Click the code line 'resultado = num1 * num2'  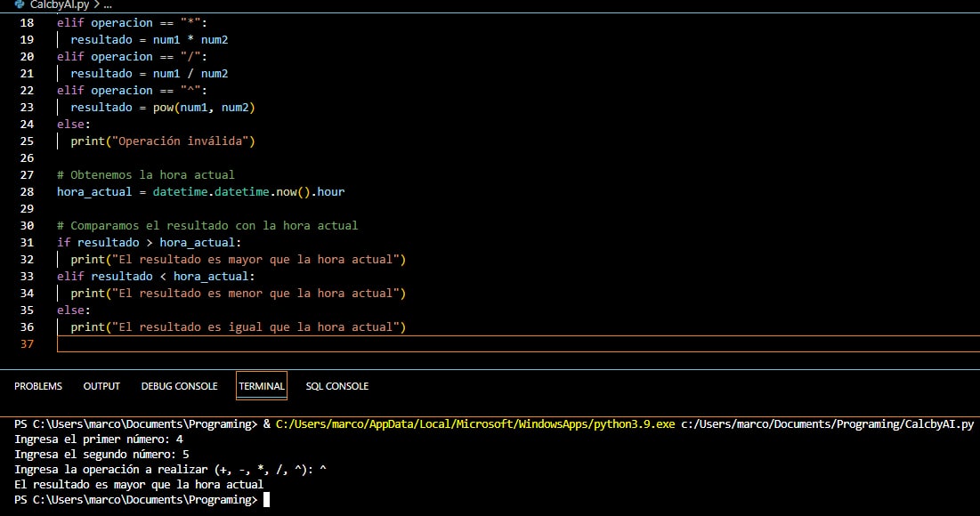(x=150, y=39)
